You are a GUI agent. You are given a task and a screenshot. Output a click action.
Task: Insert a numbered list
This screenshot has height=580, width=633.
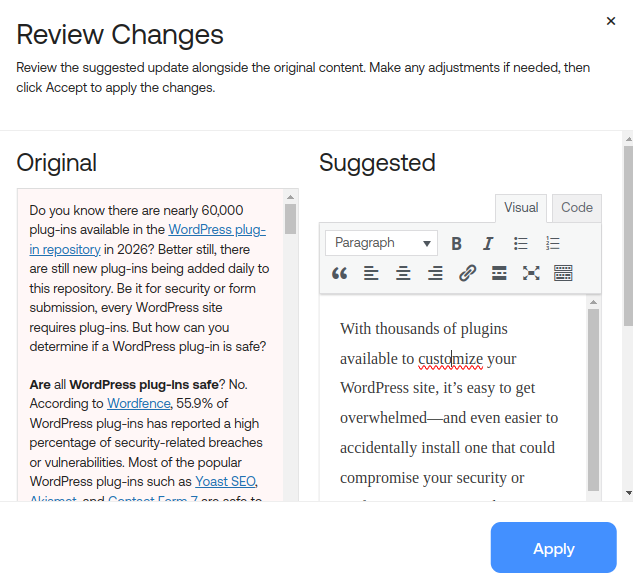(553, 243)
